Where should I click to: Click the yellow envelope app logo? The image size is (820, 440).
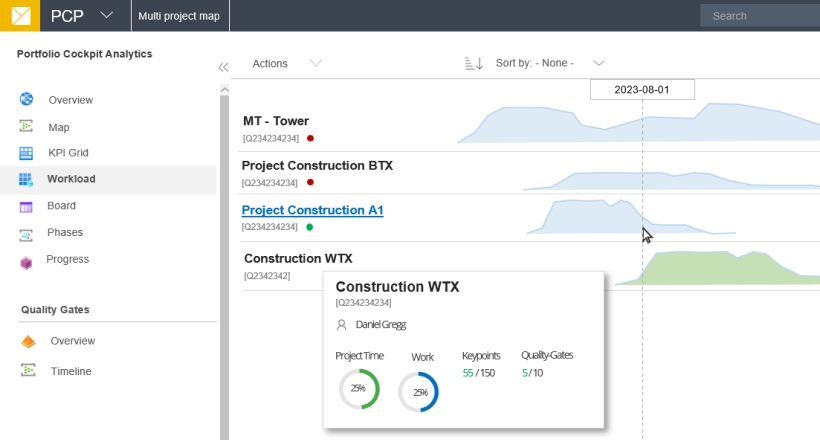[20, 15]
